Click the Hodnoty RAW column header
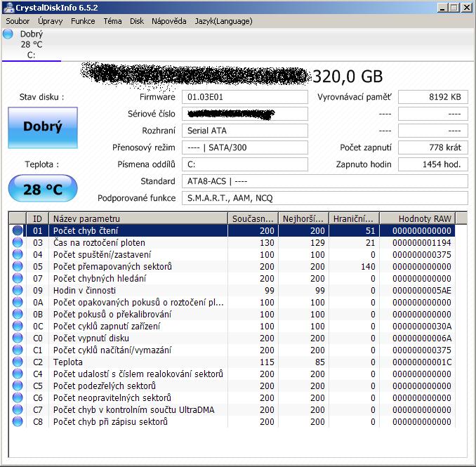Image resolution: width=476 pixels, height=467 pixels. point(418,218)
